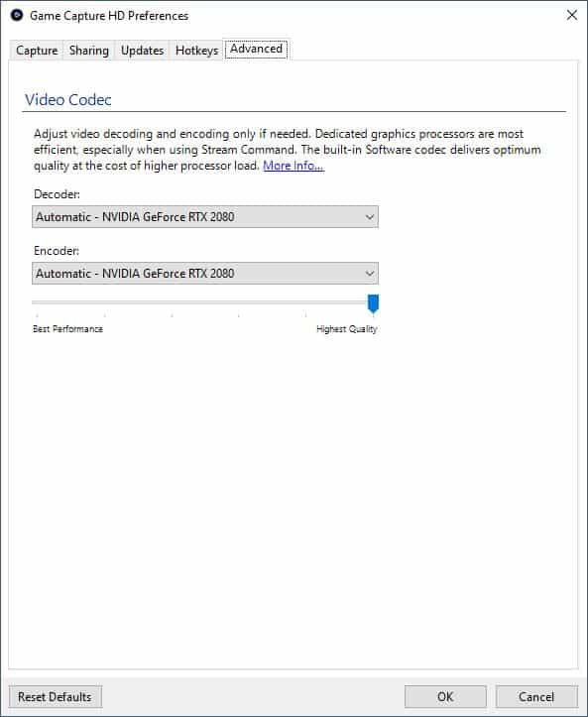
Task: Click the Encoder label
Action: point(57,251)
